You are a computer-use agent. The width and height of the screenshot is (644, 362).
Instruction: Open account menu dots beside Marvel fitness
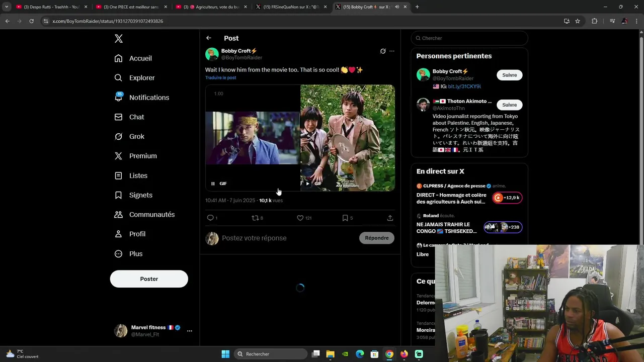click(190, 331)
